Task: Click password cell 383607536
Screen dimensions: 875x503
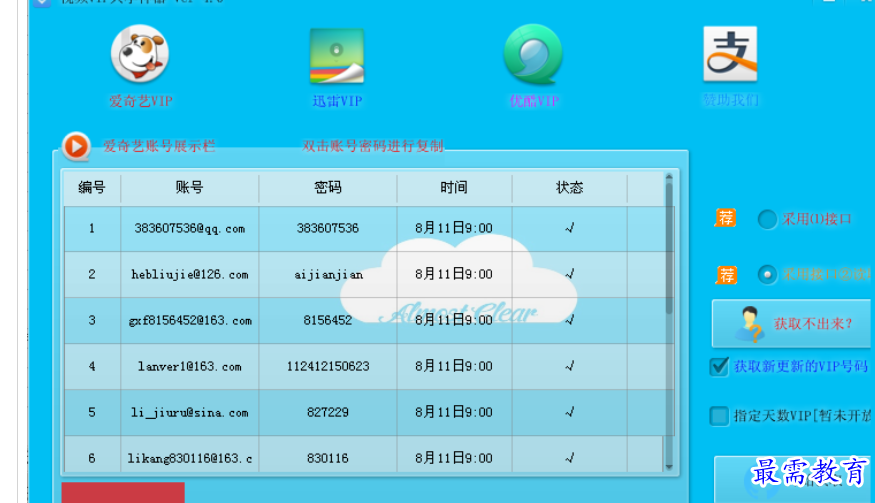Action: click(328, 228)
